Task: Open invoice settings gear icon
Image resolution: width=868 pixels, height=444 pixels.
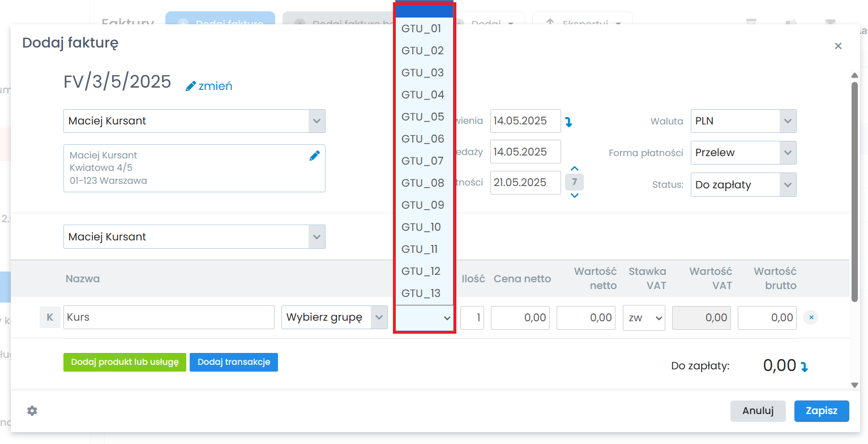Action: click(x=32, y=411)
